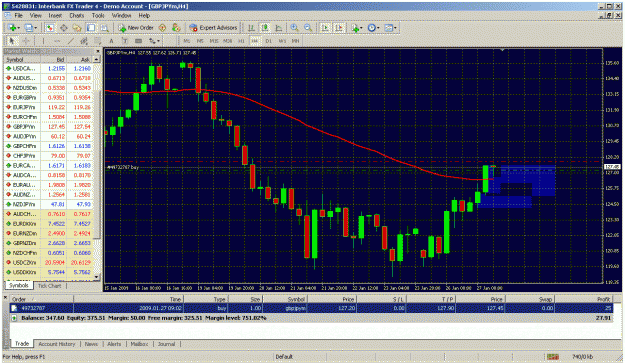Select the Crosshair tool

pos(26,41)
